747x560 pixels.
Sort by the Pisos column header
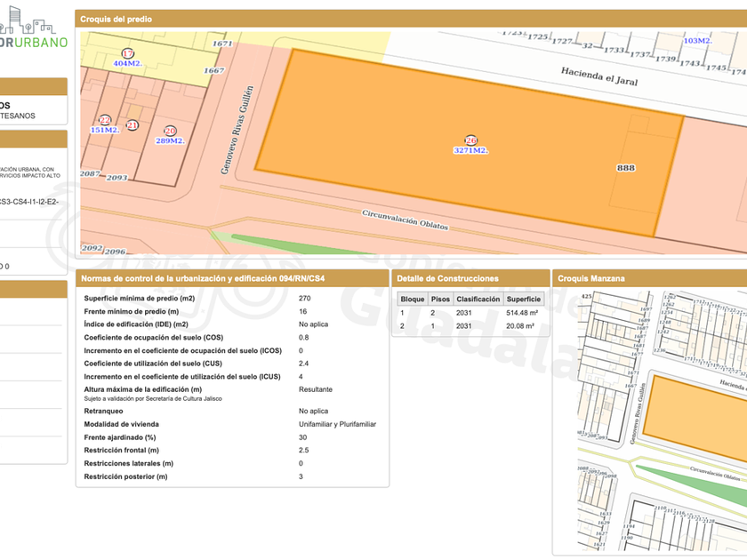[x=441, y=299]
